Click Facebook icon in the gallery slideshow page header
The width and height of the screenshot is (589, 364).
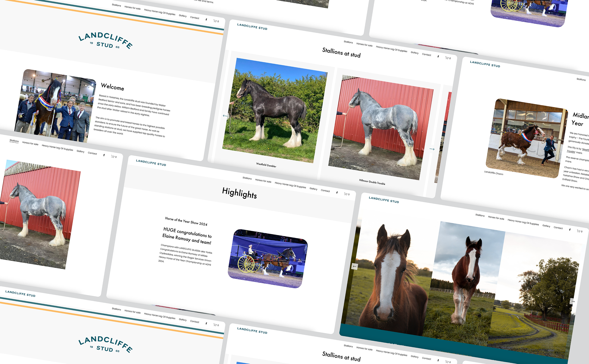tap(569, 230)
